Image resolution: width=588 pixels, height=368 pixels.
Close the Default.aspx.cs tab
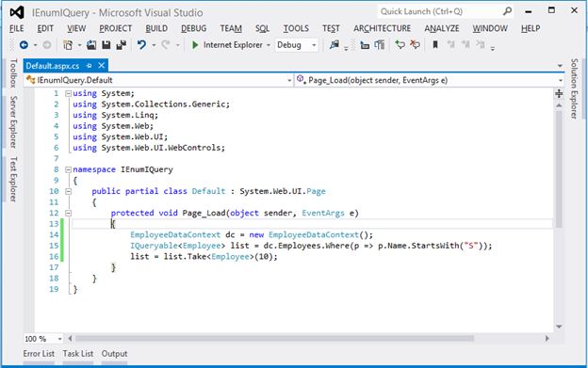pos(101,66)
